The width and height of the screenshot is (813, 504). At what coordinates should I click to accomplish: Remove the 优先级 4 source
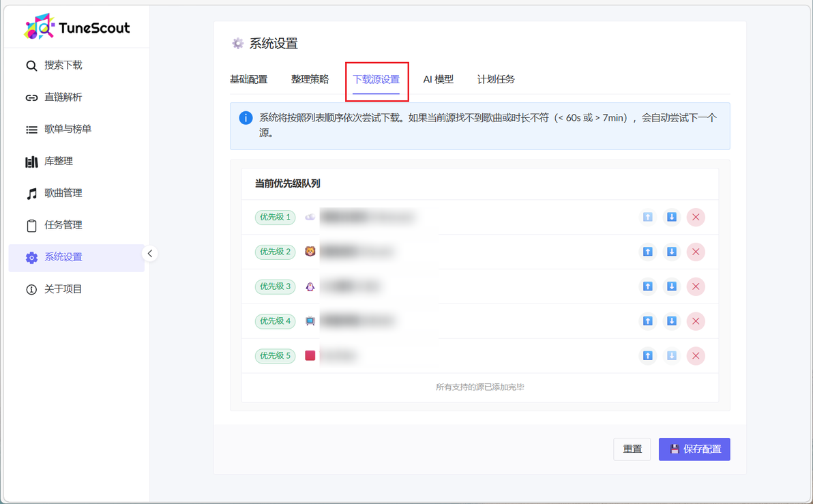[x=696, y=321]
